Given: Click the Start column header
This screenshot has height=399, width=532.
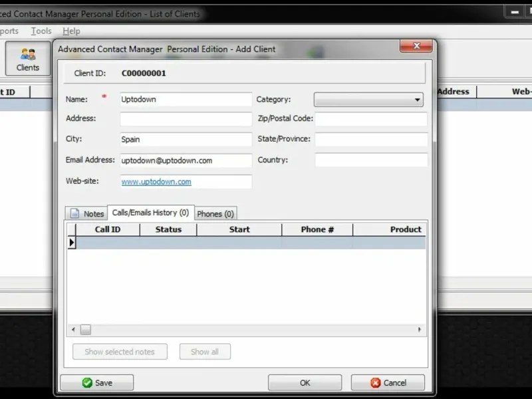Looking at the screenshot, I should [239, 229].
